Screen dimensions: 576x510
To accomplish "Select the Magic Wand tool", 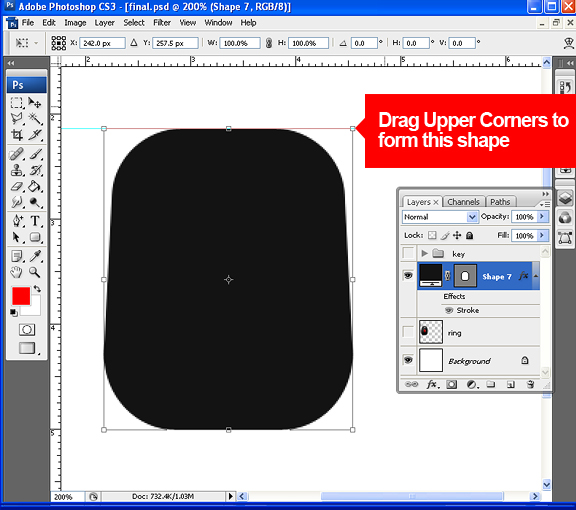I will (x=35, y=118).
